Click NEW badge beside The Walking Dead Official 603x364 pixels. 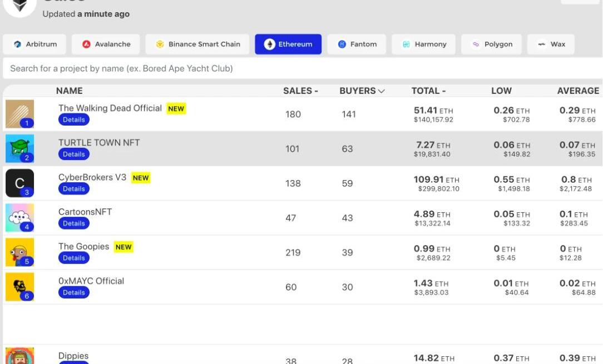pyautogui.click(x=176, y=109)
